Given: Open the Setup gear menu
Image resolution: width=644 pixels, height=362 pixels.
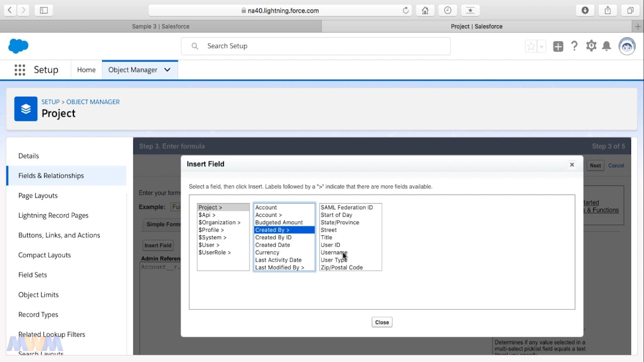Looking at the screenshot, I should 591,46.
